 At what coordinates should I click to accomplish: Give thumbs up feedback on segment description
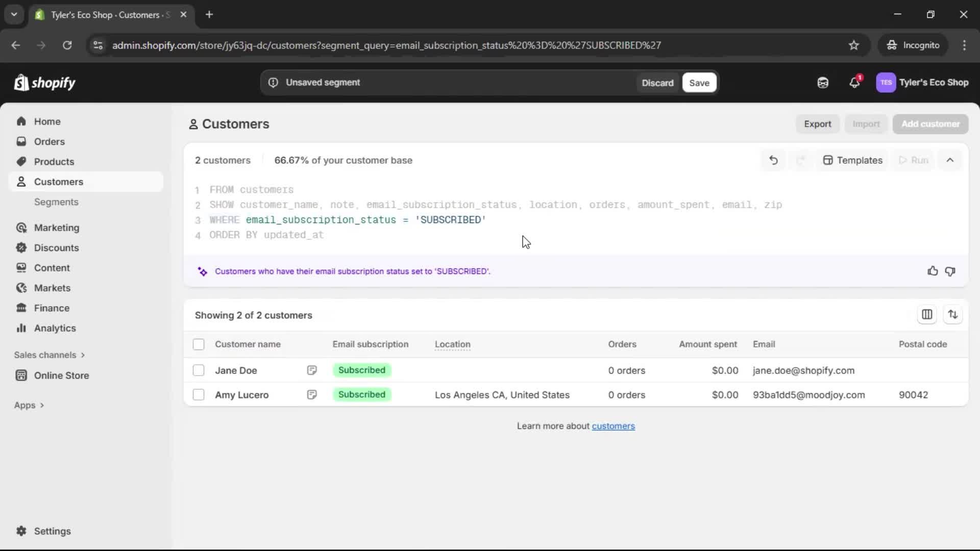[x=933, y=271]
